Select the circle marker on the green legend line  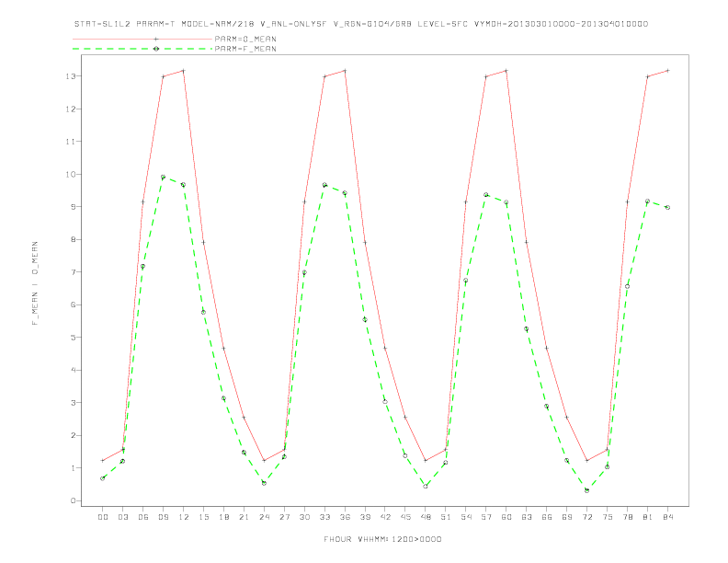pos(156,49)
